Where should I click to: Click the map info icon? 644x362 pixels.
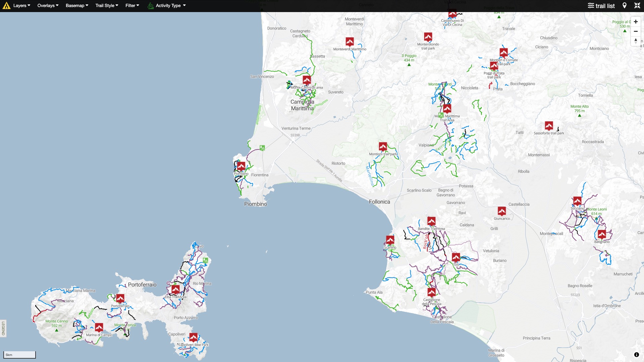(636, 355)
